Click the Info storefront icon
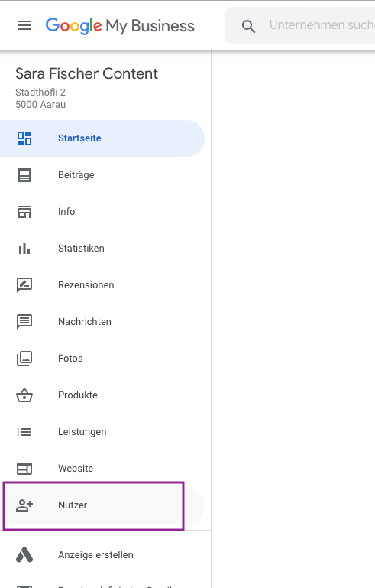Screen dimensions: 375x588 24,212
